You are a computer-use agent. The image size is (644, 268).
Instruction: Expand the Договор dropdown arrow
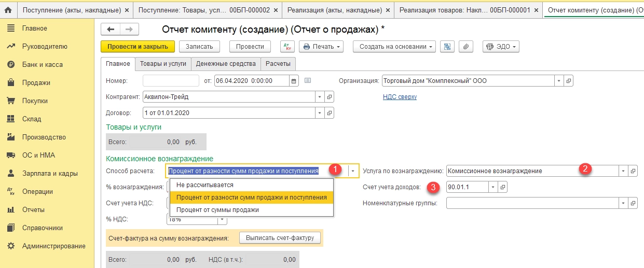click(x=320, y=112)
